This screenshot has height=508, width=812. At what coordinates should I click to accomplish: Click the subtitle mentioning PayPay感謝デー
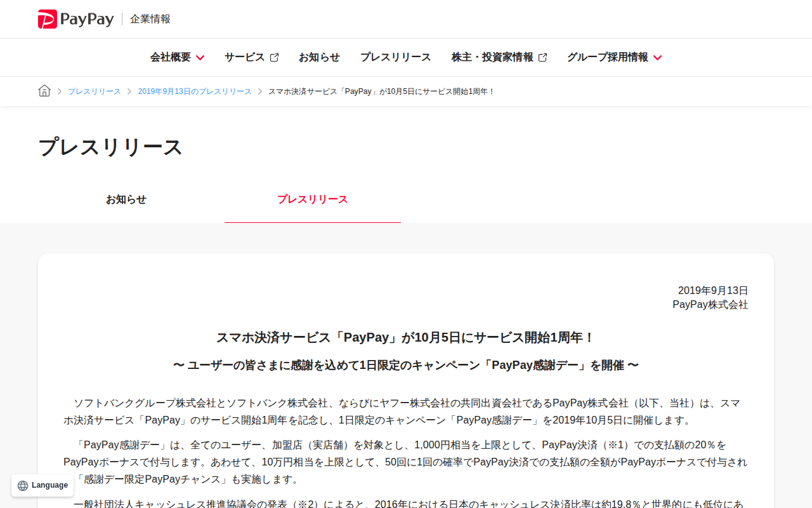[x=406, y=365]
